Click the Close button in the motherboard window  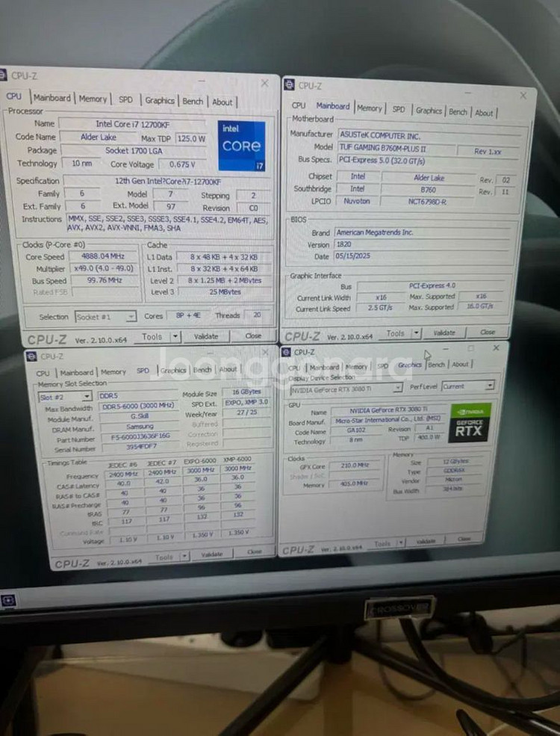488,332
